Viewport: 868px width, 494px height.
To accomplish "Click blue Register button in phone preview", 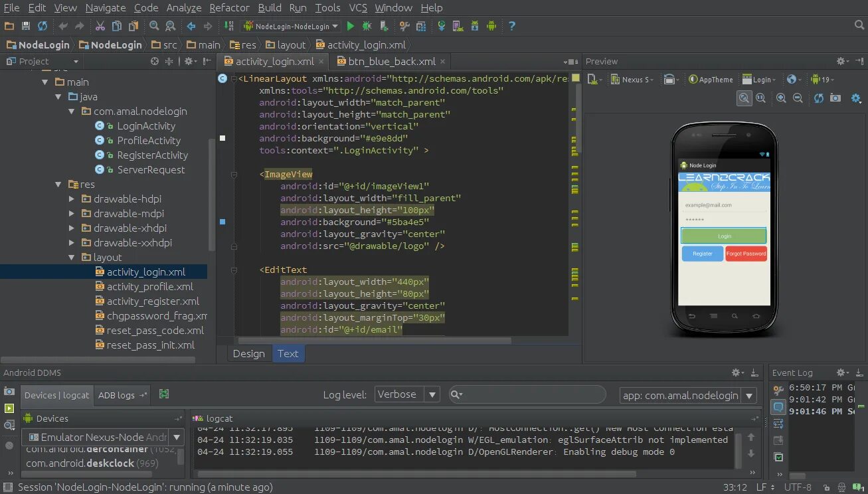I will (x=702, y=254).
